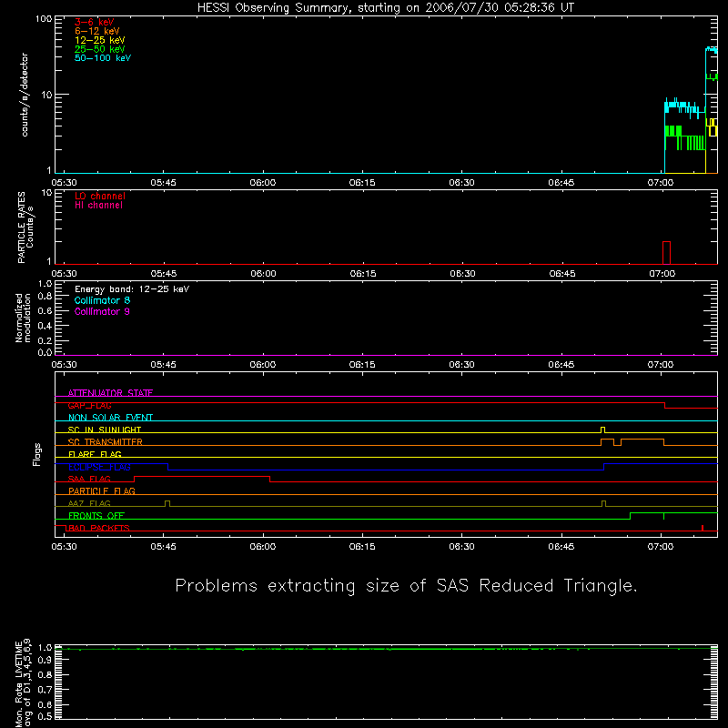
Task: Click the FLARE_FLAG label
Action: pyautogui.click(x=95, y=454)
